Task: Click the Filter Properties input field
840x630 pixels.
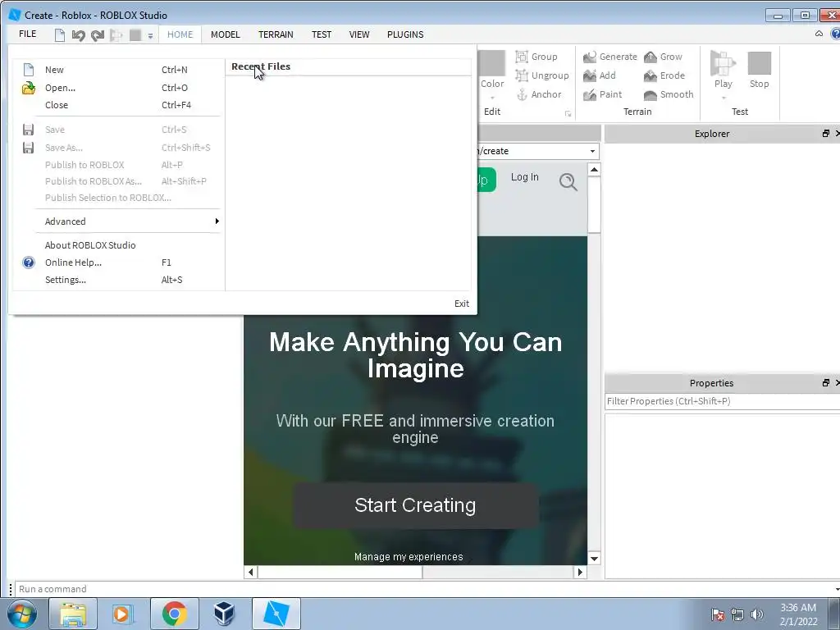Action: 722,401
